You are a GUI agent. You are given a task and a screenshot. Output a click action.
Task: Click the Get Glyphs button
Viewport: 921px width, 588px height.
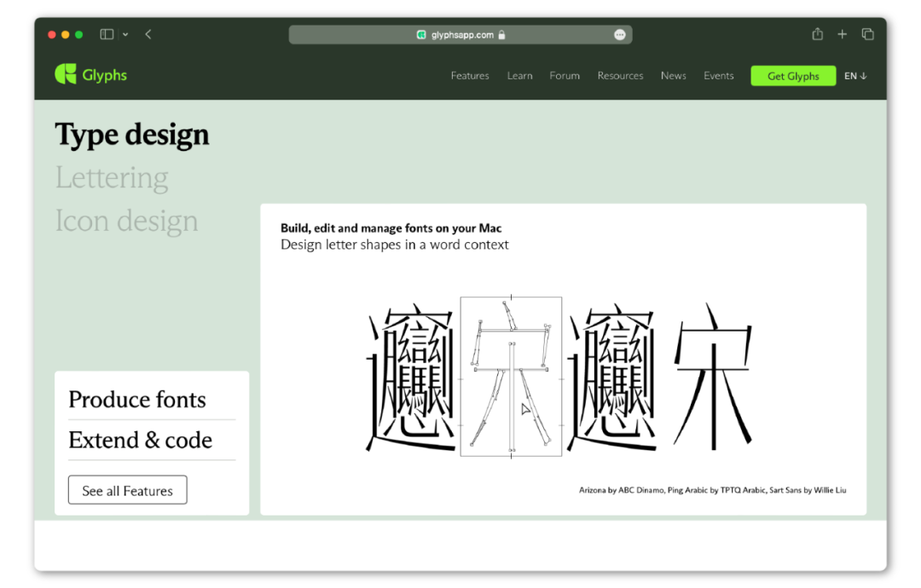pos(793,76)
